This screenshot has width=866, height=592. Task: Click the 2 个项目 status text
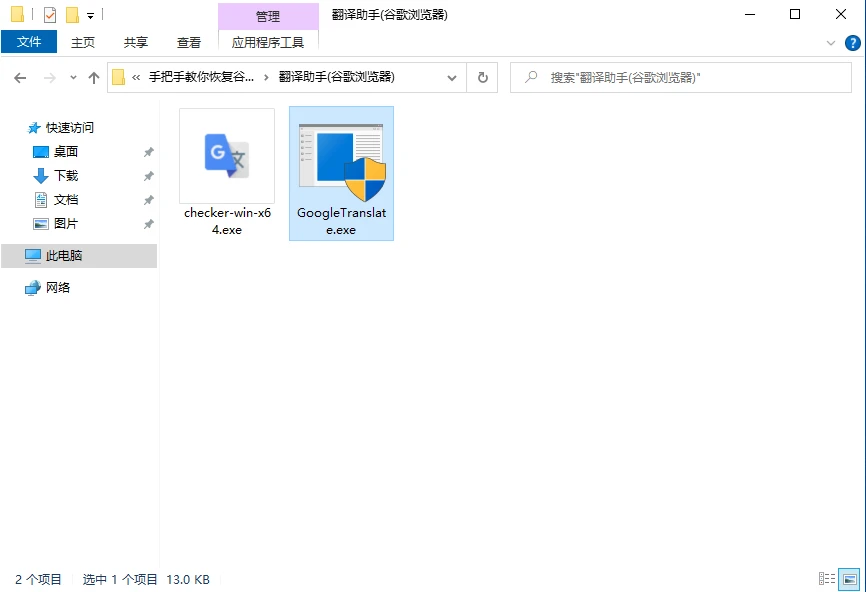(x=38, y=579)
